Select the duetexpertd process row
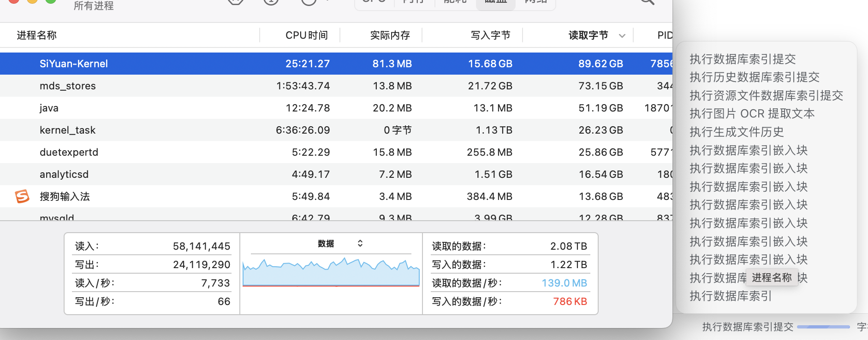 point(336,152)
